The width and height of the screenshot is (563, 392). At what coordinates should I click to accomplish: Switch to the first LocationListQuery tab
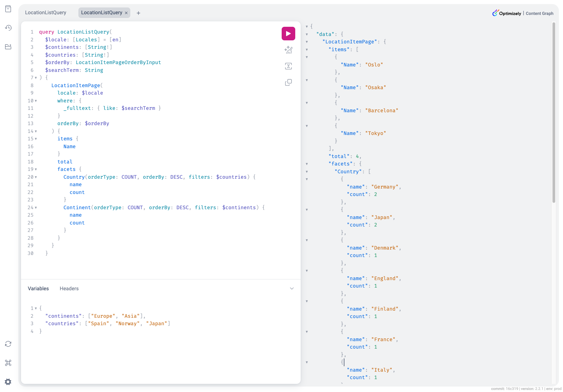(46, 13)
